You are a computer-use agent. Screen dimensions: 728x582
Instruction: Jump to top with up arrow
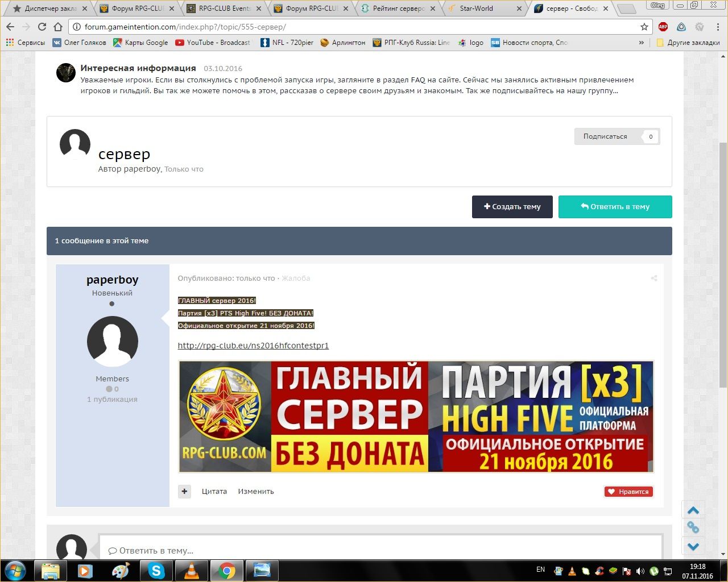(693, 510)
